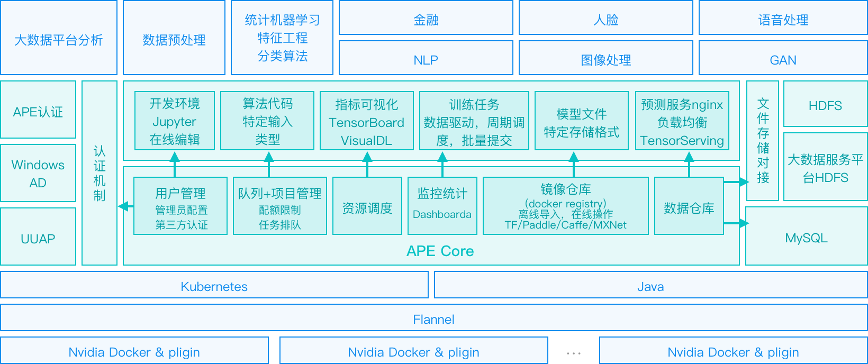Click the Windows AD block
This screenshot has width=868, height=364.
(38, 173)
